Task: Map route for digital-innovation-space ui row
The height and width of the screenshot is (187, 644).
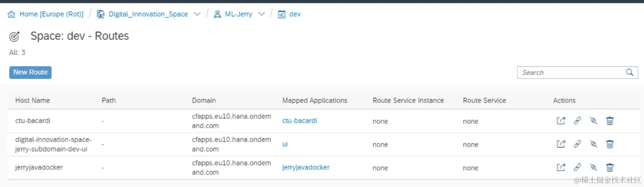Action: tap(577, 144)
